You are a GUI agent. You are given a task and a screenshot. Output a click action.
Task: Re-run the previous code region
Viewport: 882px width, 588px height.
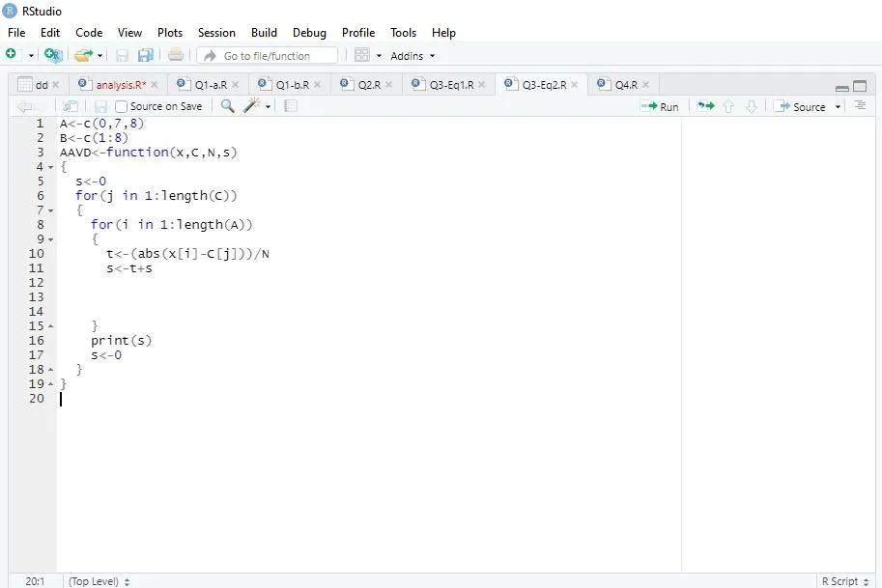tap(705, 106)
